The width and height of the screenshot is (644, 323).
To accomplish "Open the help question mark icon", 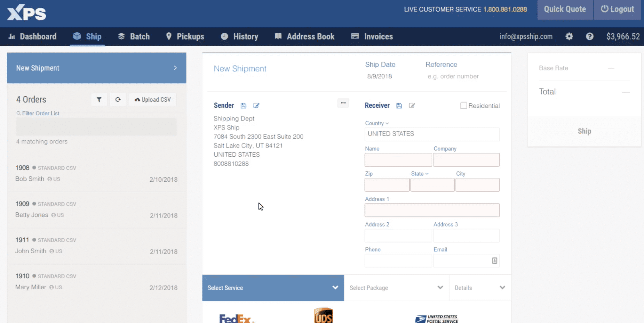I will click(590, 37).
